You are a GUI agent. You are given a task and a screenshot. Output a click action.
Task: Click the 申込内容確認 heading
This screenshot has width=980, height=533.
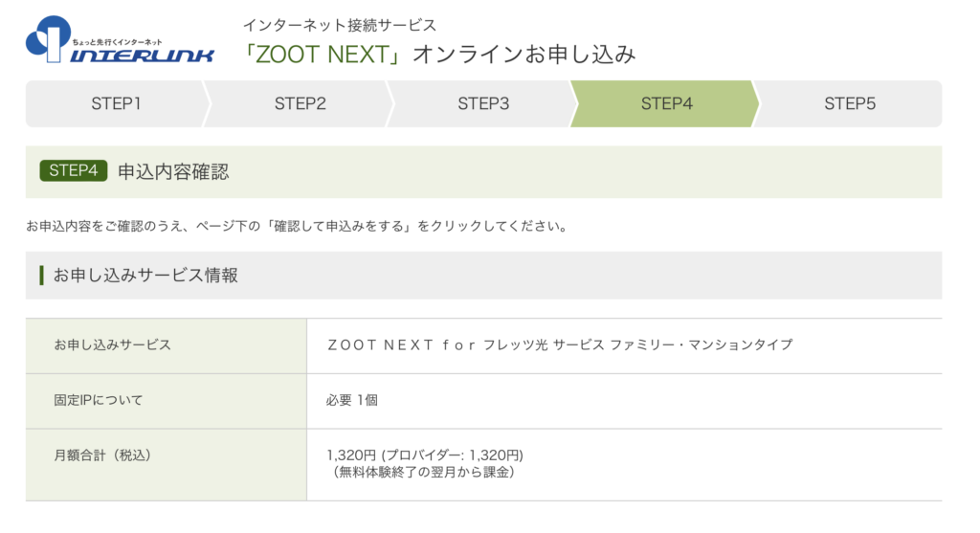174,172
